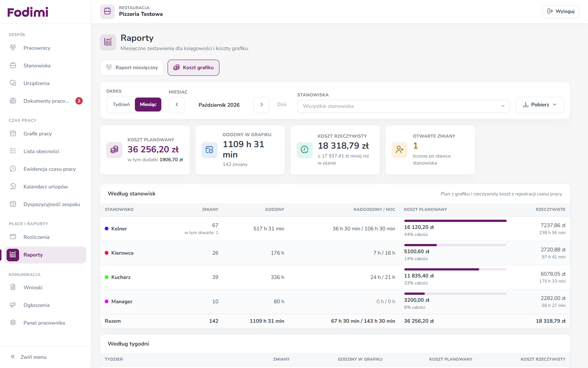
Task: Click the Fodimi logo
Action: tap(28, 12)
